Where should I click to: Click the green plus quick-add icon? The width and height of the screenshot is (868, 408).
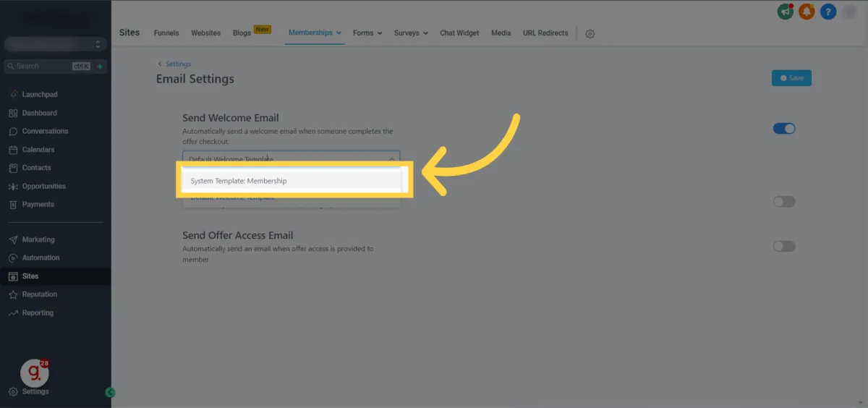click(x=100, y=67)
